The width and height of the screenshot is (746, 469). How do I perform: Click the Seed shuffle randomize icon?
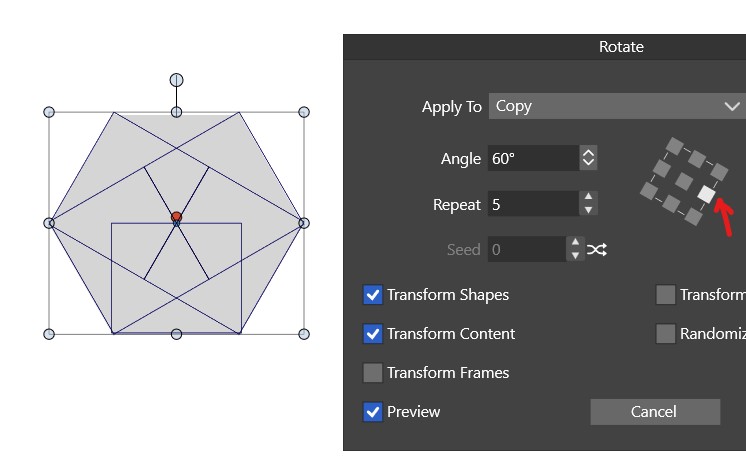(597, 249)
